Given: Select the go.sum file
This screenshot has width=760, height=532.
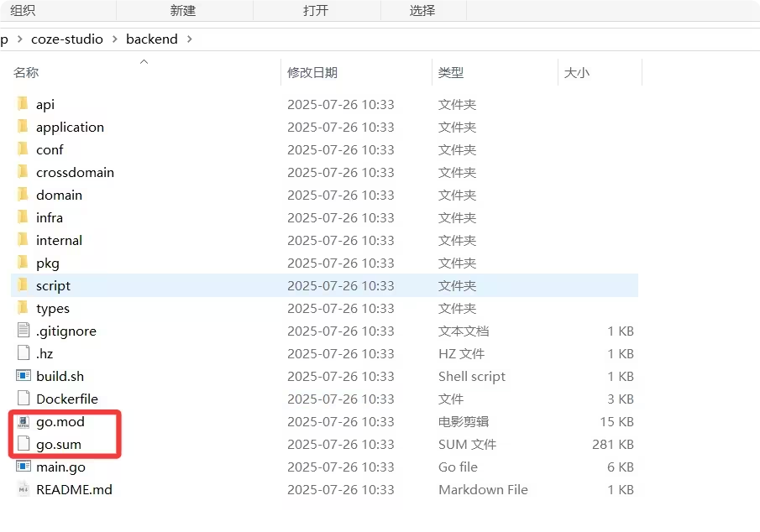Looking at the screenshot, I should [60, 444].
